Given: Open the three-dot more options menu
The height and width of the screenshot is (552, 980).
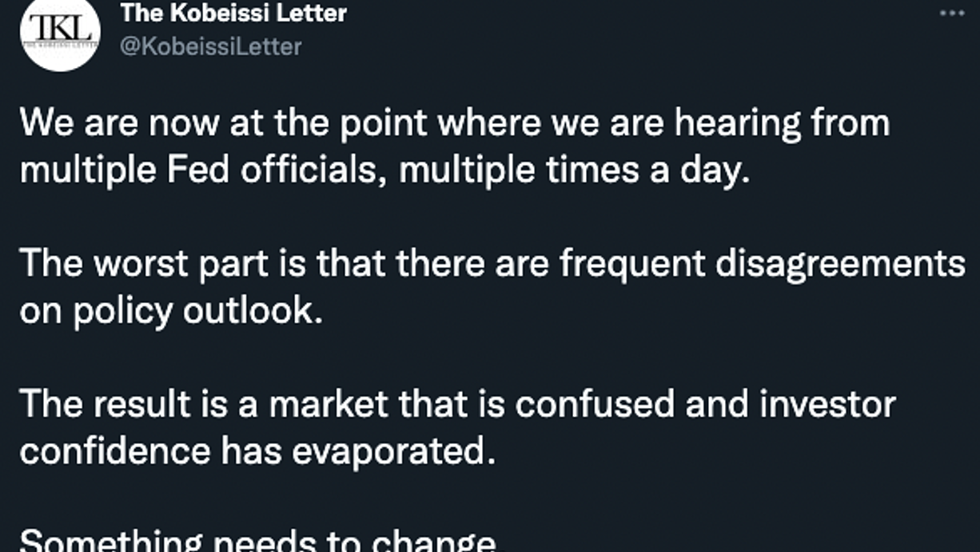Looking at the screenshot, I should (x=951, y=14).
